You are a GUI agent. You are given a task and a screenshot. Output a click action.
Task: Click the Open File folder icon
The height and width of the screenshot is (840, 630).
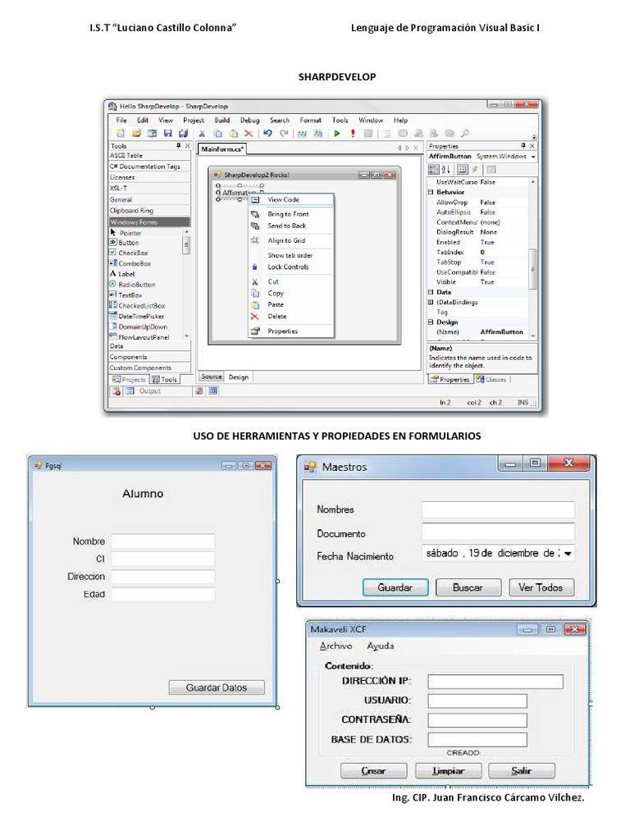137,134
